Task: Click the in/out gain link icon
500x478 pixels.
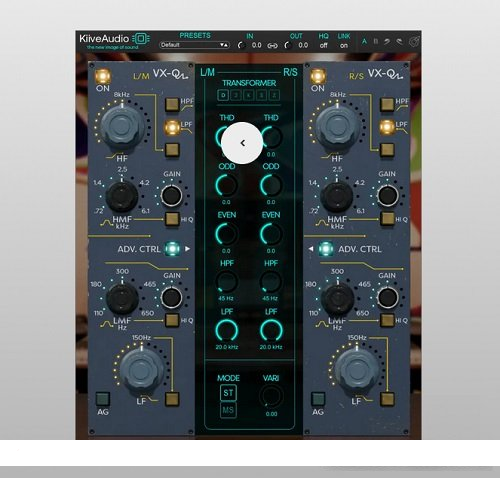Action: [272, 46]
